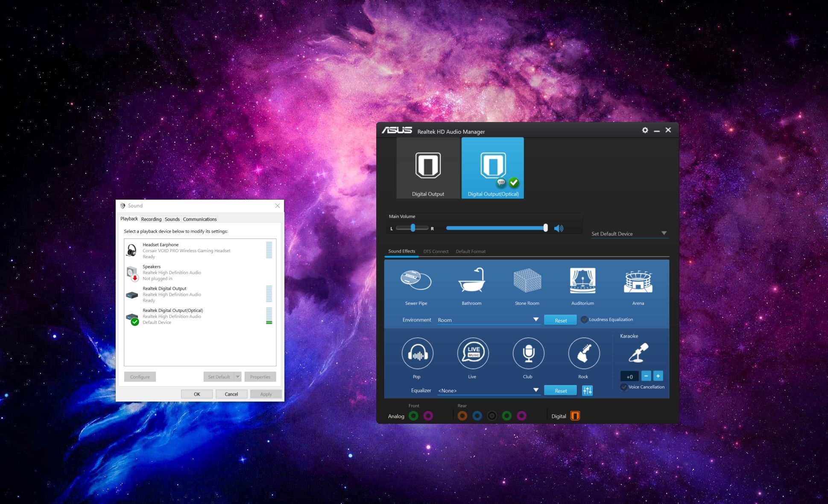Expand the Set Default Device dropdown

(x=664, y=233)
